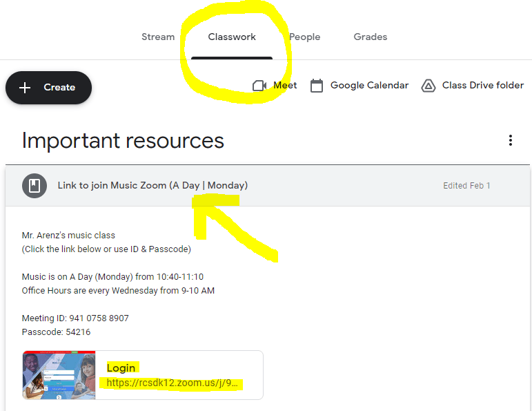Screen dimensions: 532x411
Task: Click the Class Drive folder triangle icon
Action: click(428, 86)
